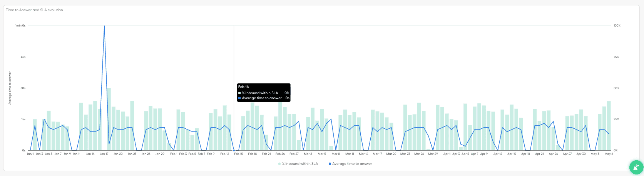Click the Jan 17 peak of the blue line
Image resolution: width=644 pixels, height=176 pixels.
(104, 26)
